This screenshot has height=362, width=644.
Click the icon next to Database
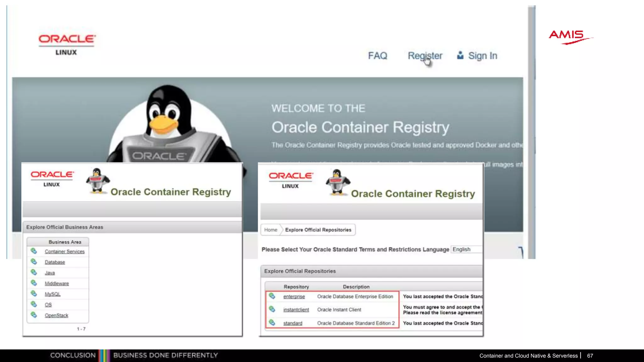(34, 262)
